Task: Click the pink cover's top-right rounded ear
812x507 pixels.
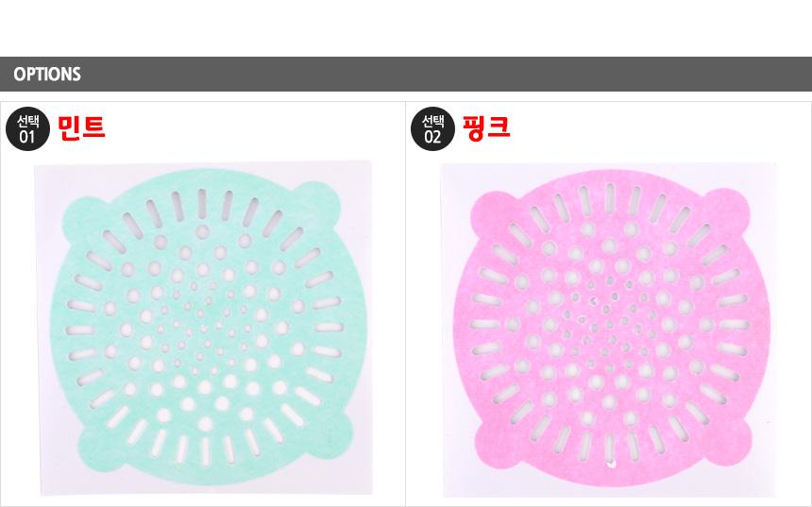Action: pos(729,210)
